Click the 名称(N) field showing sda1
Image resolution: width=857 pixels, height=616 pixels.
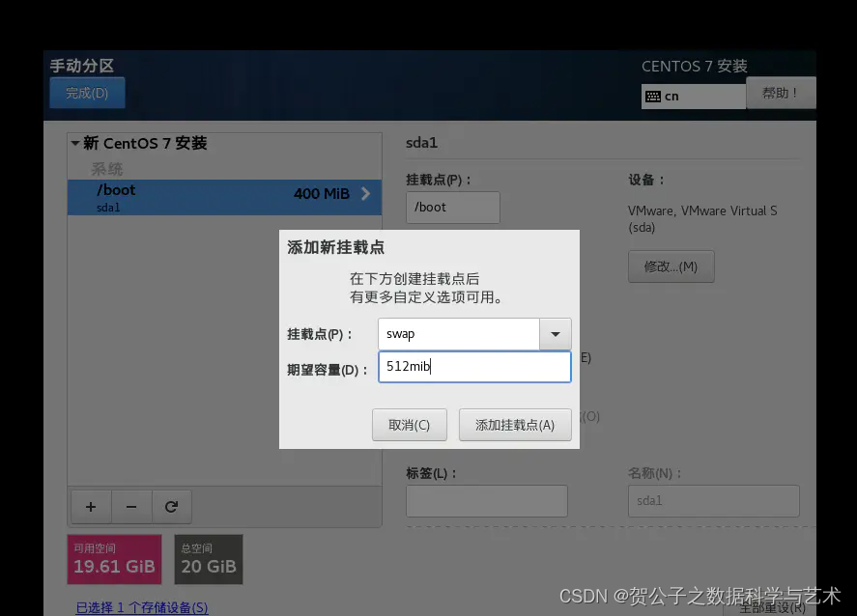714,501
